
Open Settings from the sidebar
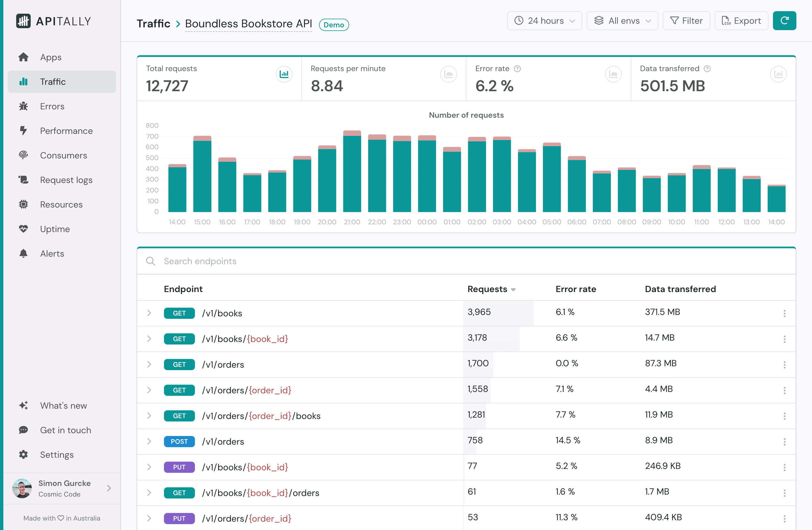[57, 455]
